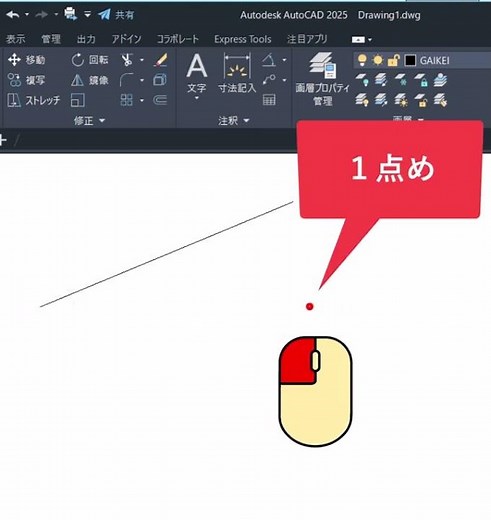
Task: Expand the dimension type dropdown arrow
Action: click(284, 60)
